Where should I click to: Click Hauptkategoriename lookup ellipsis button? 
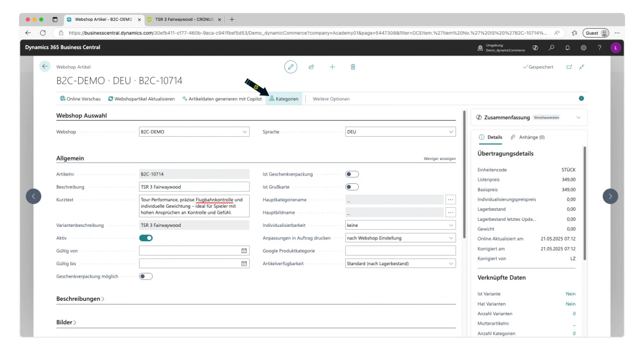[x=451, y=200]
